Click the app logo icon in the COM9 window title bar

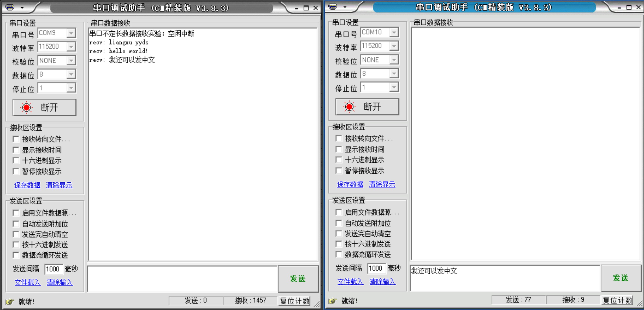[10, 8]
